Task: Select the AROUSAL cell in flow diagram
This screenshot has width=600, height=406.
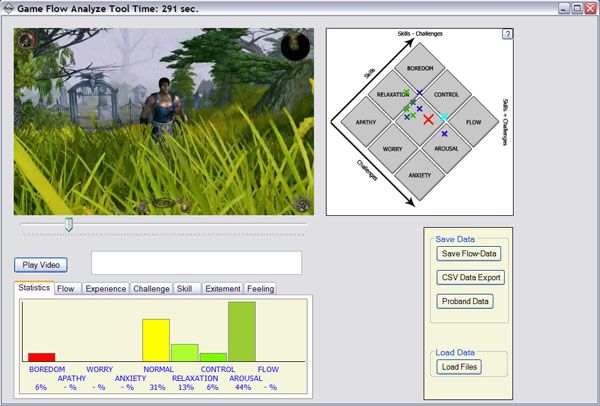Action: (446, 148)
